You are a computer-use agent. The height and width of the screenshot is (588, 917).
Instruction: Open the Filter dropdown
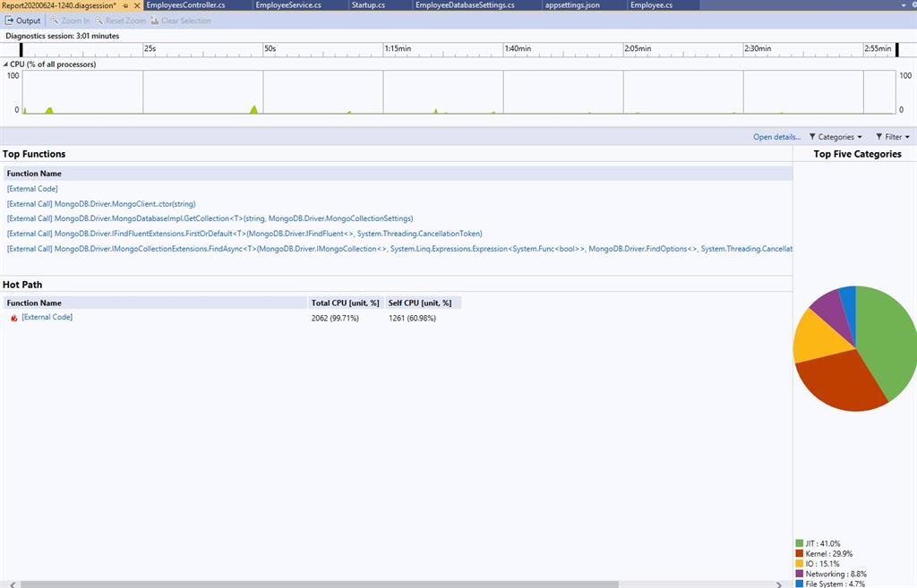coord(896,136)
